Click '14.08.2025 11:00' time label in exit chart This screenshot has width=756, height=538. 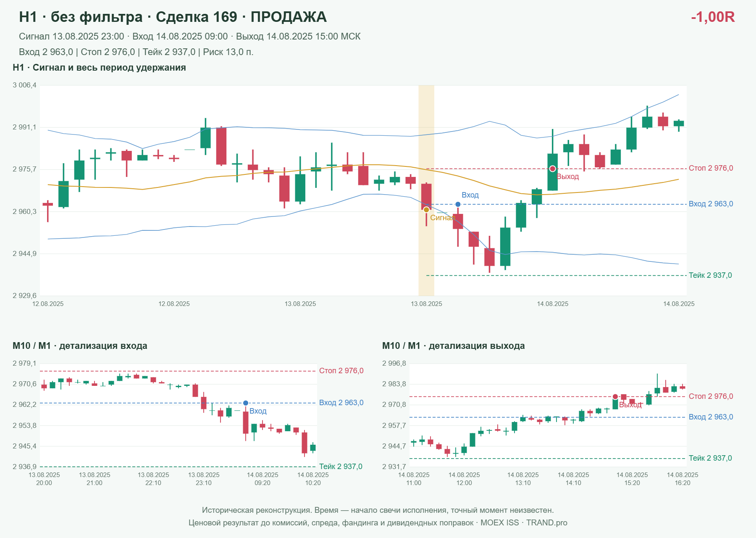pyautogui.click(x=414, y=479)
